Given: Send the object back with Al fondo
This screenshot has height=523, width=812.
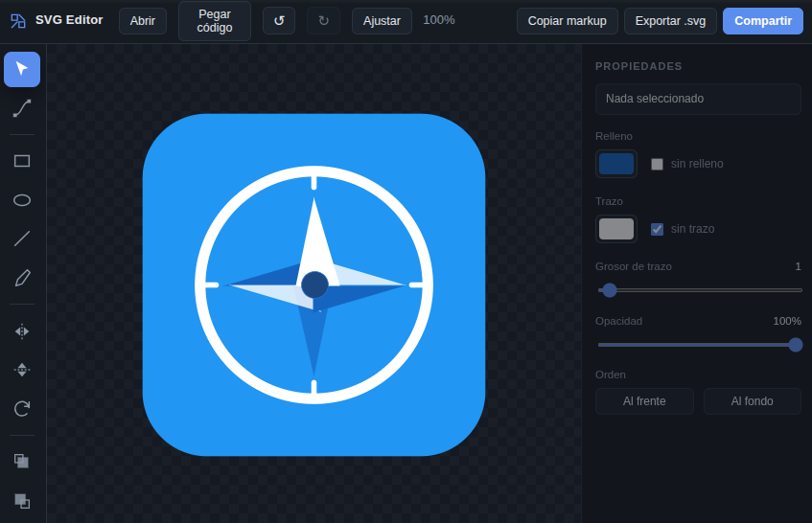Looking at the screenshot, I should (752, 401).
